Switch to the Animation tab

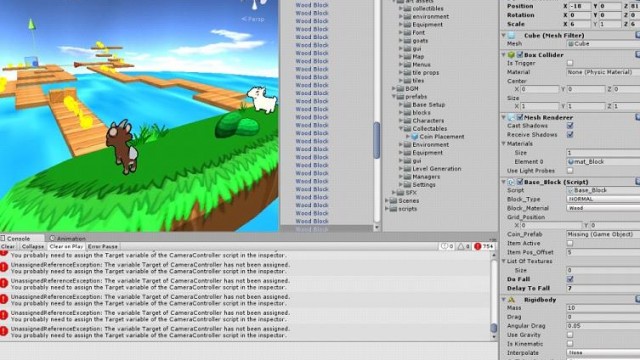[x=68, y=238]
